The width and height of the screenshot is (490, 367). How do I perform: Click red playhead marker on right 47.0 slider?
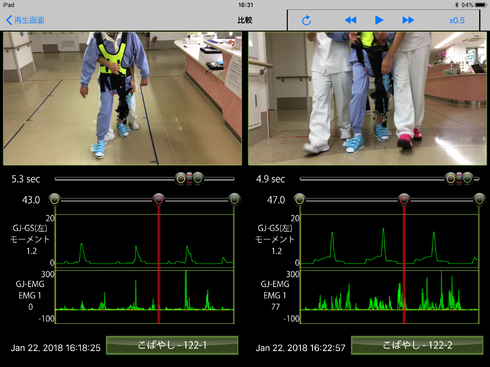(404, 200)
